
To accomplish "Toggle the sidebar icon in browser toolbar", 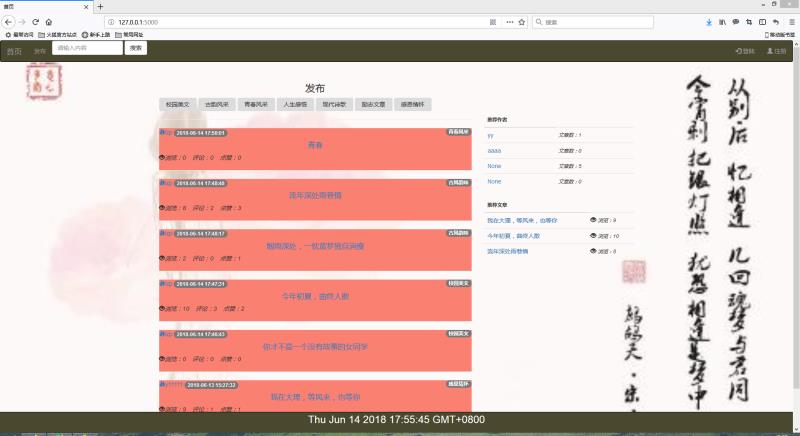I will (762, 22).
